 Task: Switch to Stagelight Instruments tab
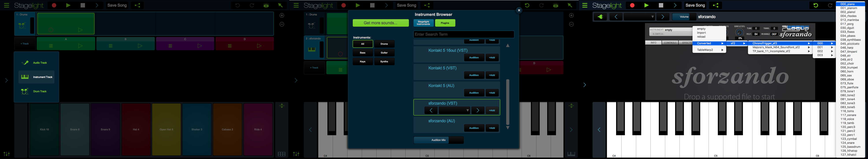(x=423, y=23)
